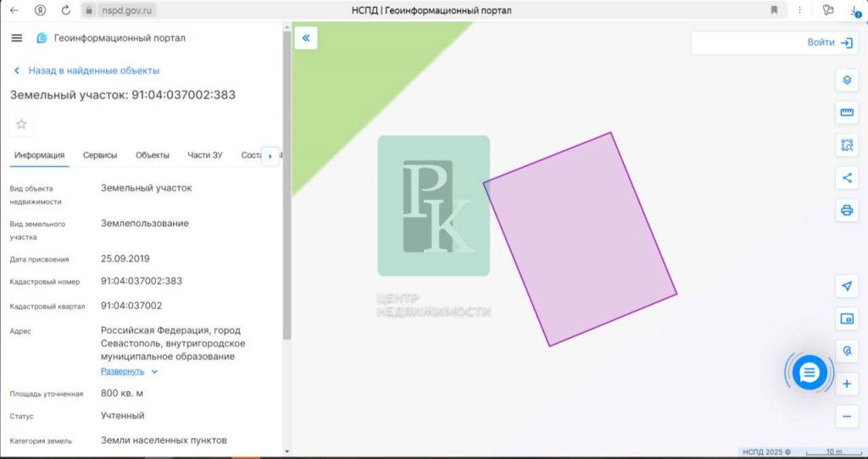The image size is (868, 459).
Task: Reload the page
Action: click(x=66, y=10)
